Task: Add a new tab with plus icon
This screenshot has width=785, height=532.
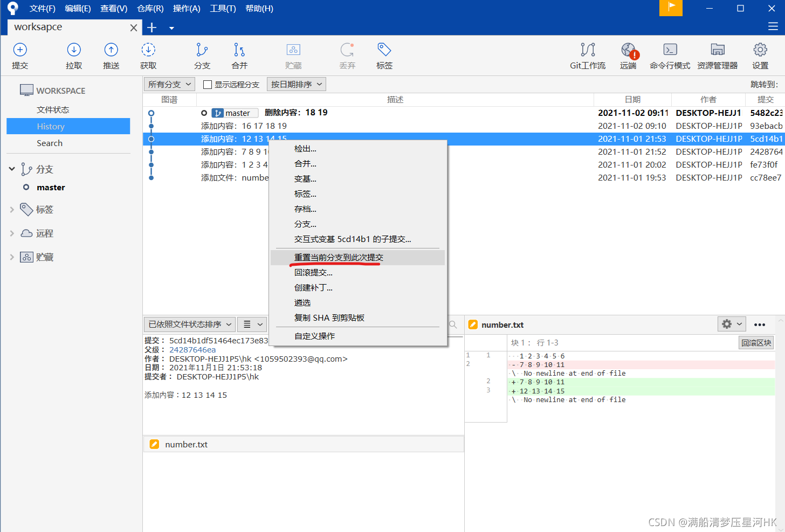Action: [152, 27]
